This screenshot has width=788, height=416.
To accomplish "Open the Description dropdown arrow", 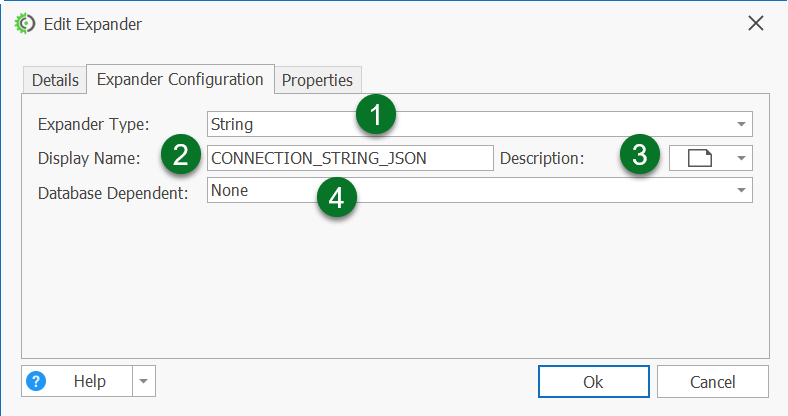I will (x=741, y=158).
